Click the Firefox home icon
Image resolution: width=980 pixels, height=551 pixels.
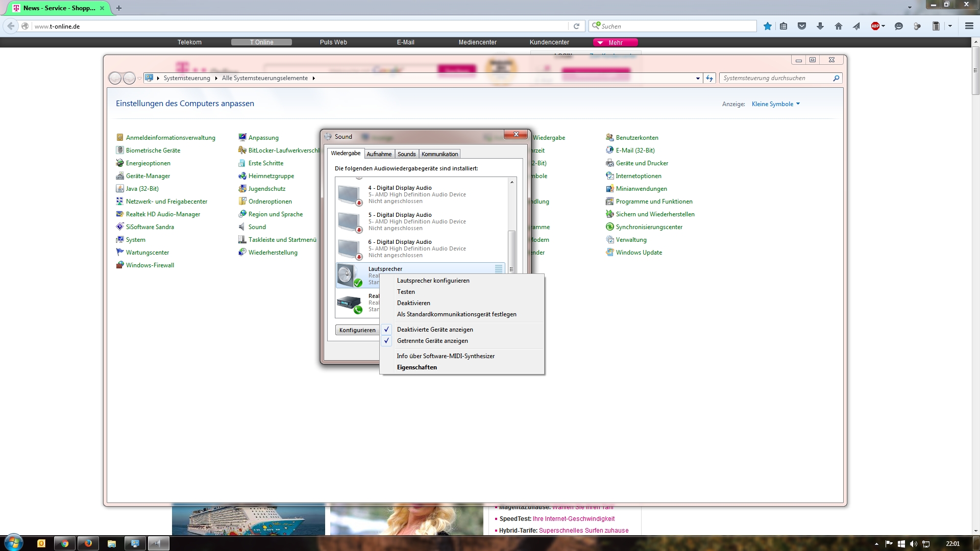(838, 26)
